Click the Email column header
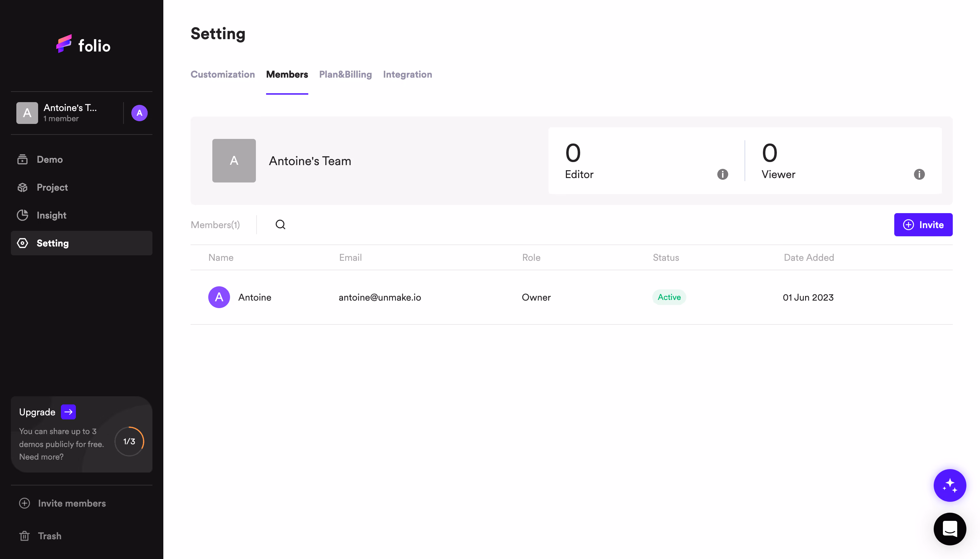 [x=350, y=258]
